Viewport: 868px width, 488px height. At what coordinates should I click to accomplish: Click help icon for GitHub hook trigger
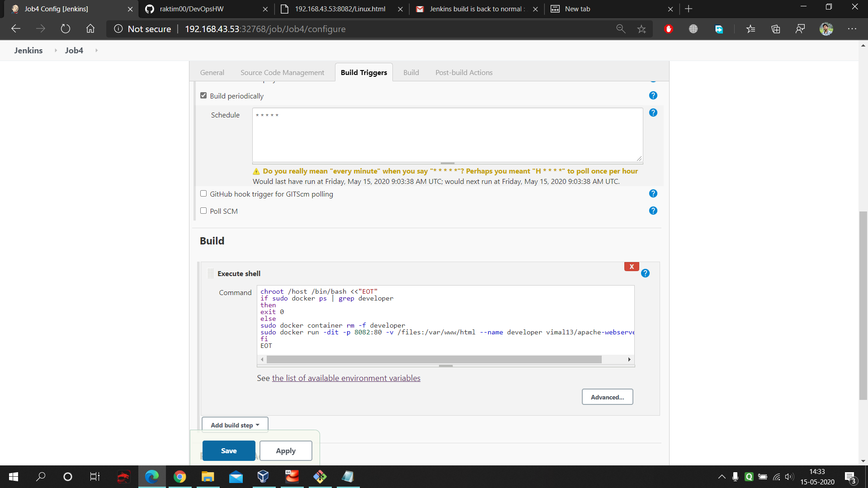pyautogui.click(x=653, y=193)
